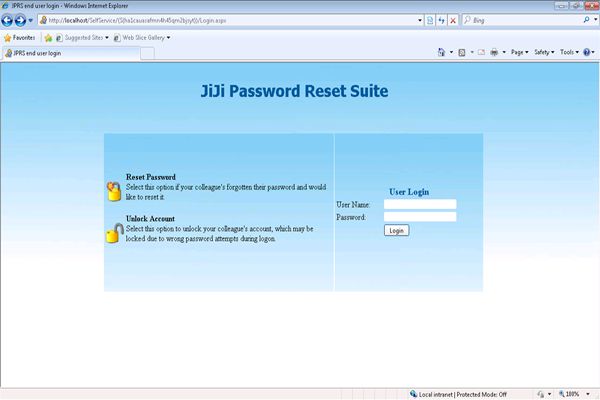Open the Tools menu
This screenshot has width=600, height=400.
point(569,52)
